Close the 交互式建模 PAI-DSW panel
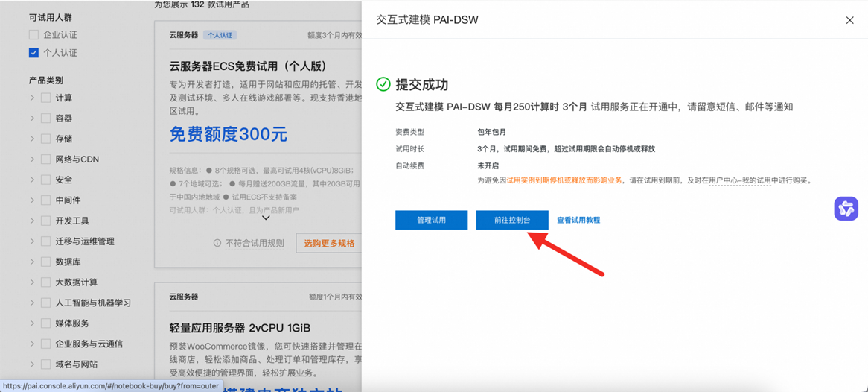Screen dimensions: 868x392 [x=849, y=20]
